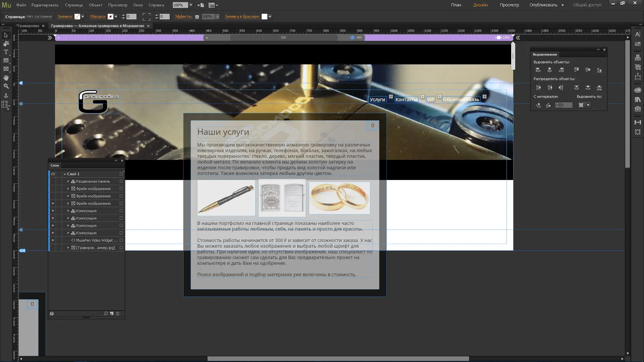Open the Creative Cloud Libraries panel icon
644x362 pixels.
[638, 90]
